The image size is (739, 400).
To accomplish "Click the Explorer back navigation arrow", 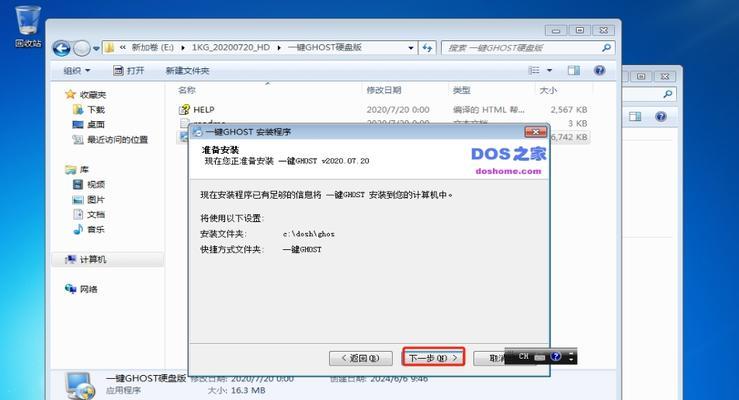I will (61, 48).
